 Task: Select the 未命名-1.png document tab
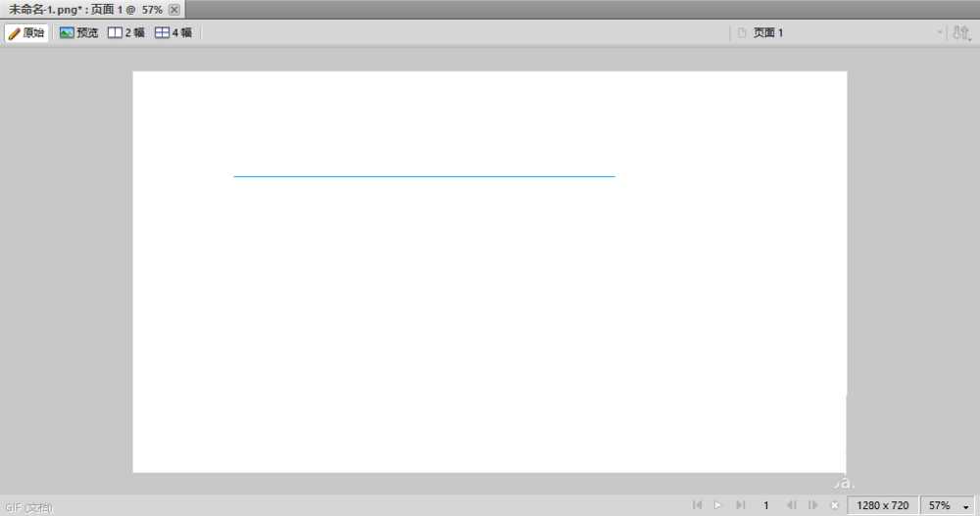(85, 10)
